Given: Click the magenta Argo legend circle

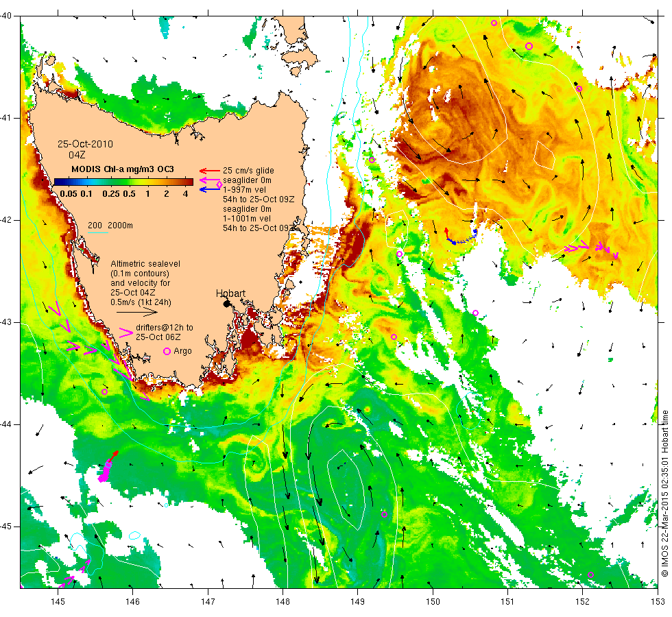Looking at the screenshot, I should [x=167, y=351].
